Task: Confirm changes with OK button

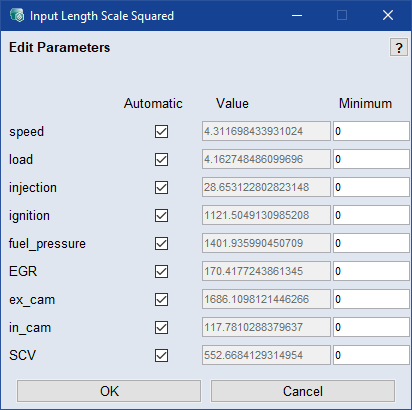Action: pos(109,391)
